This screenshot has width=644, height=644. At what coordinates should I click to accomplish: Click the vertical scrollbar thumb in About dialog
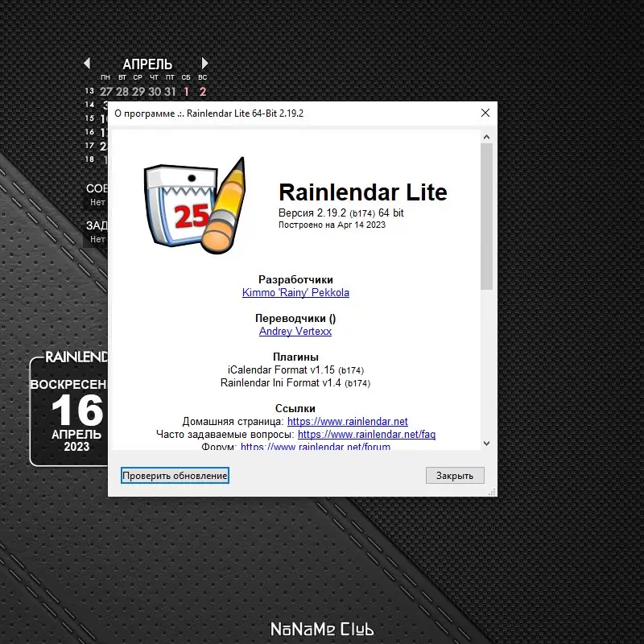[x=487, y=217]
